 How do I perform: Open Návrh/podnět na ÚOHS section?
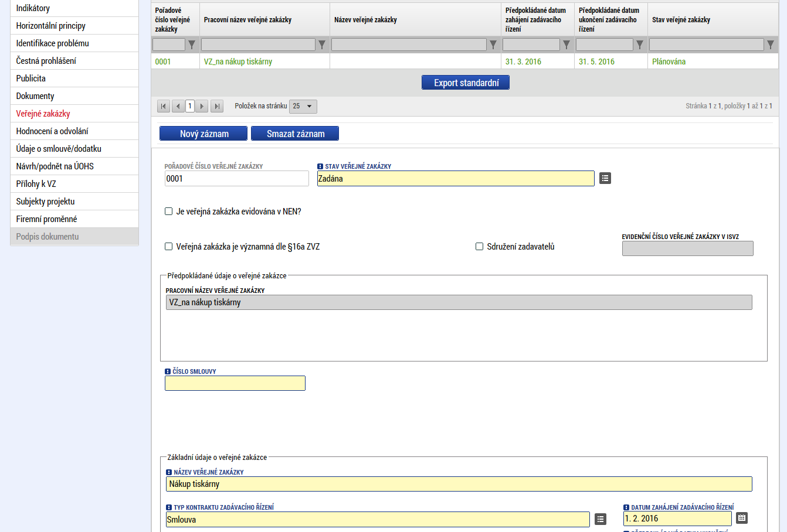74,166
